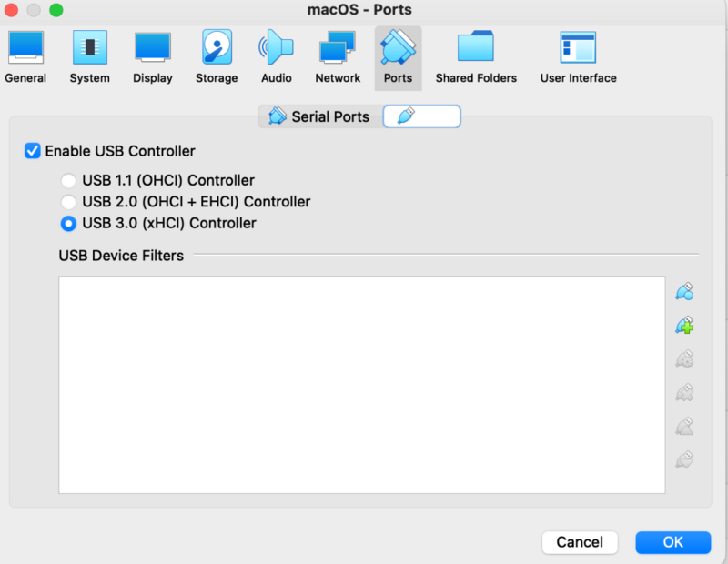Open the User Interface settings section
The height and width of the screenshot is (564, 728).
[x=578, y=57]
